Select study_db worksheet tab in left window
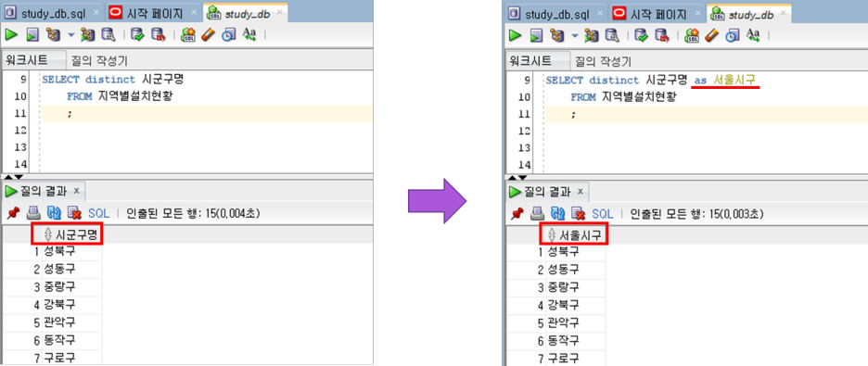Screen dimensions: 868x366 coord(244,14)
